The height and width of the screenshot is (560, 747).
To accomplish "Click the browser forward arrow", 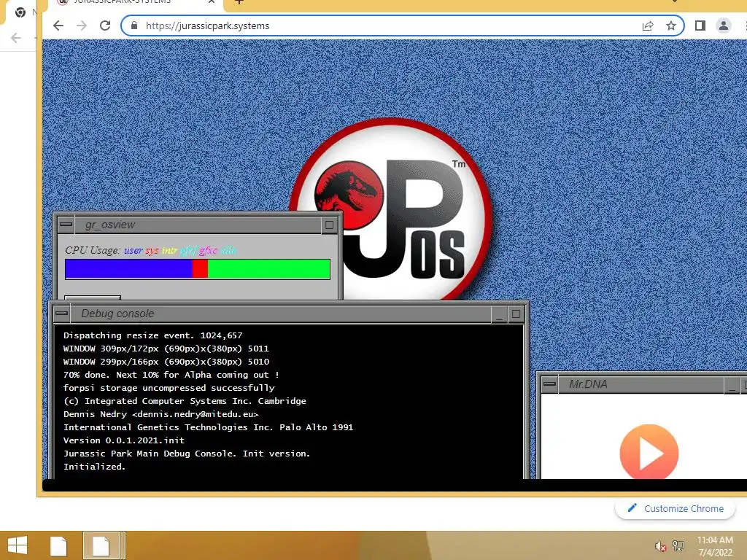I will 82,26.
